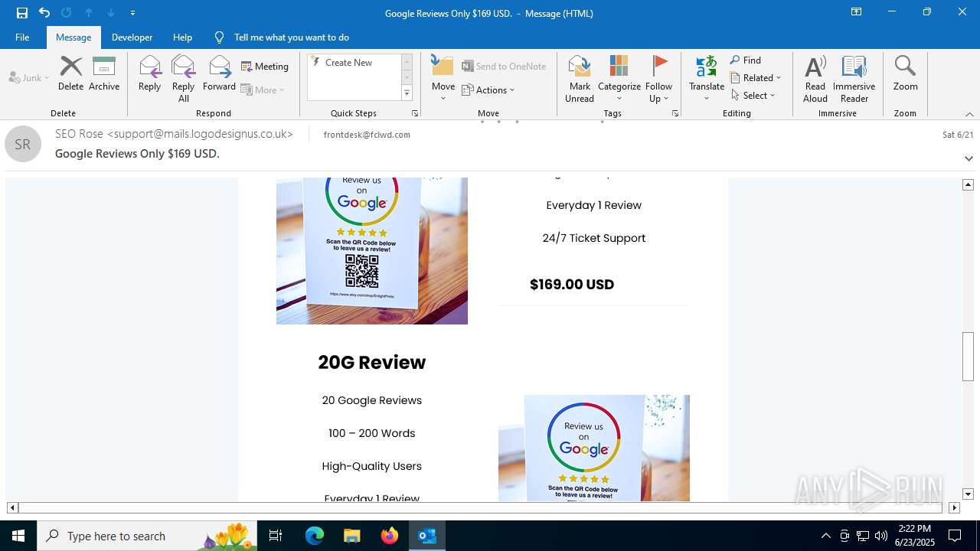Image resolution: width=980 pixels, height=551 pixels.
Task: Launch Microsoft Edge from taskbar
Action: tap(315, 536)
